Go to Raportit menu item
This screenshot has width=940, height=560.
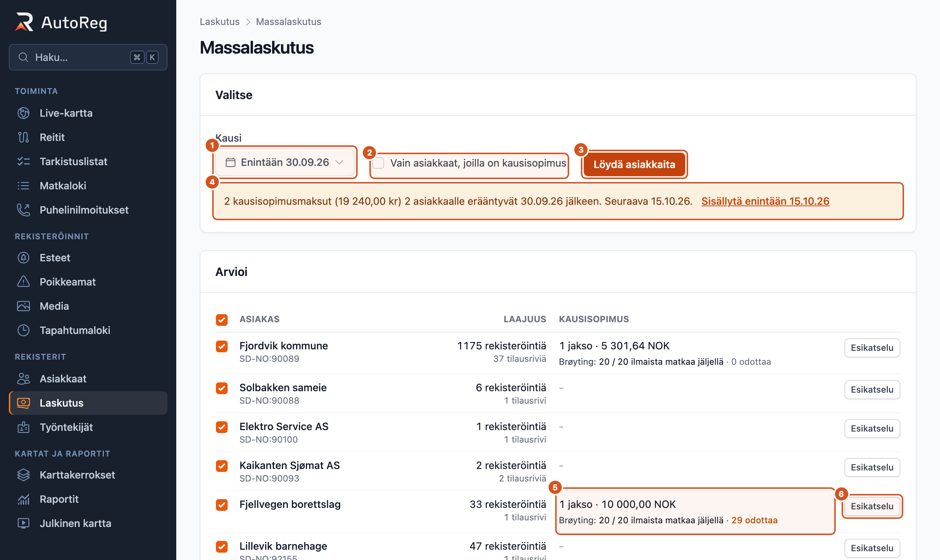coord(88,499)
